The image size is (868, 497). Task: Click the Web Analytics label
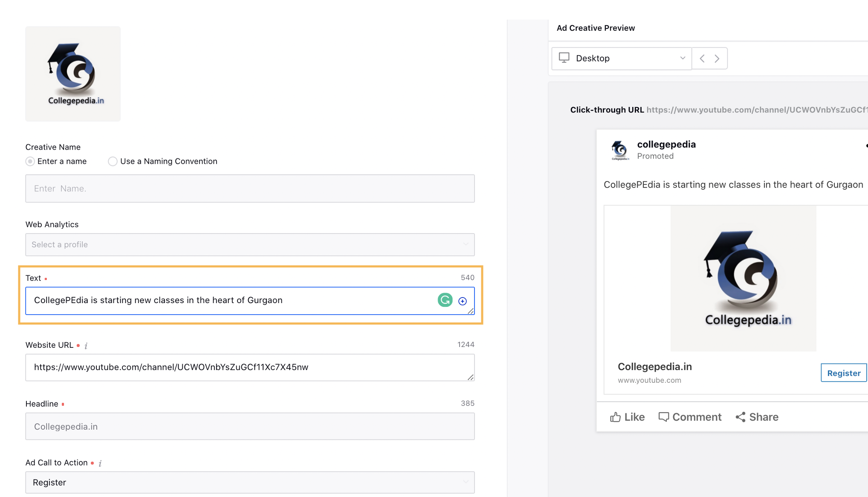pyautogui.click(x=52, y=225)
